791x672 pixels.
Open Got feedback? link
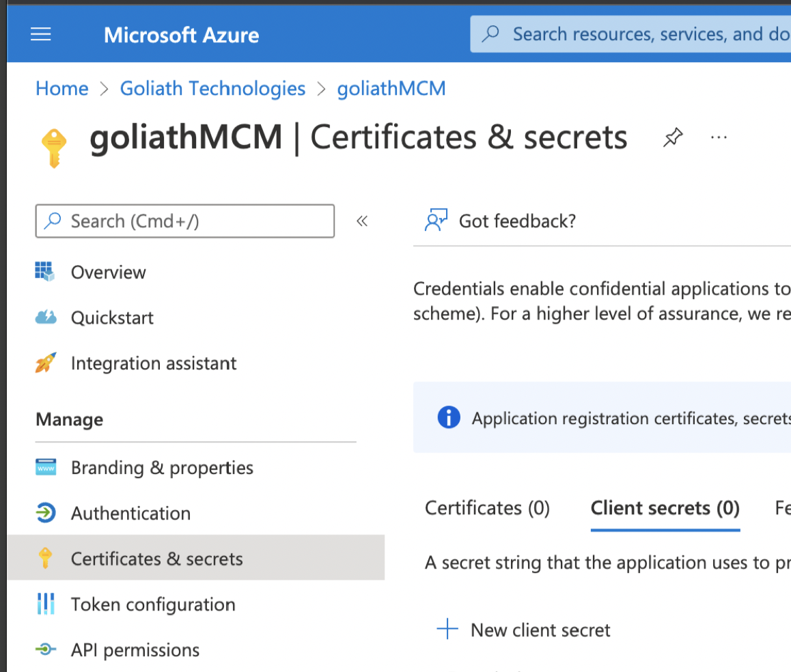517,221
